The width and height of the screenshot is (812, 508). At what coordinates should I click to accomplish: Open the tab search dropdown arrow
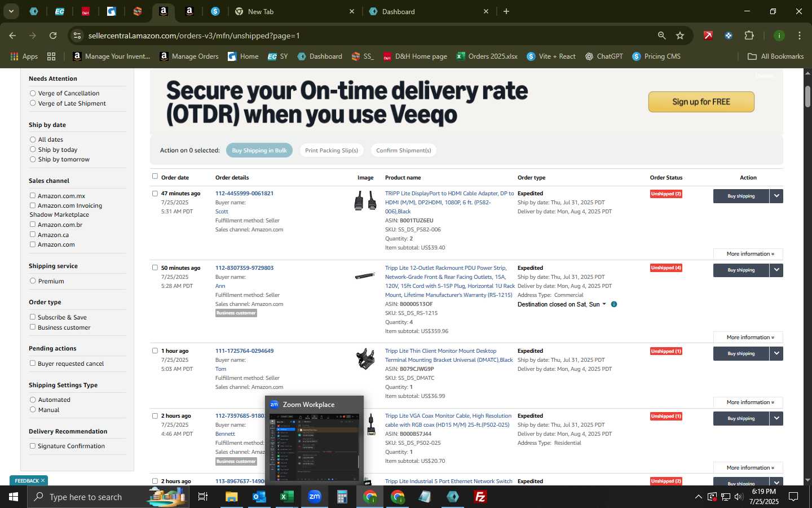[11, 11]
